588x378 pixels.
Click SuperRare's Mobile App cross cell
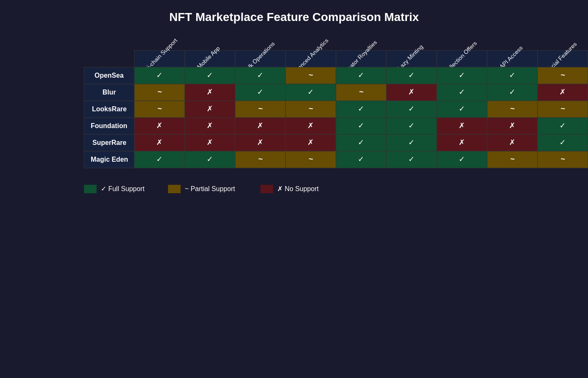[210, 143]
